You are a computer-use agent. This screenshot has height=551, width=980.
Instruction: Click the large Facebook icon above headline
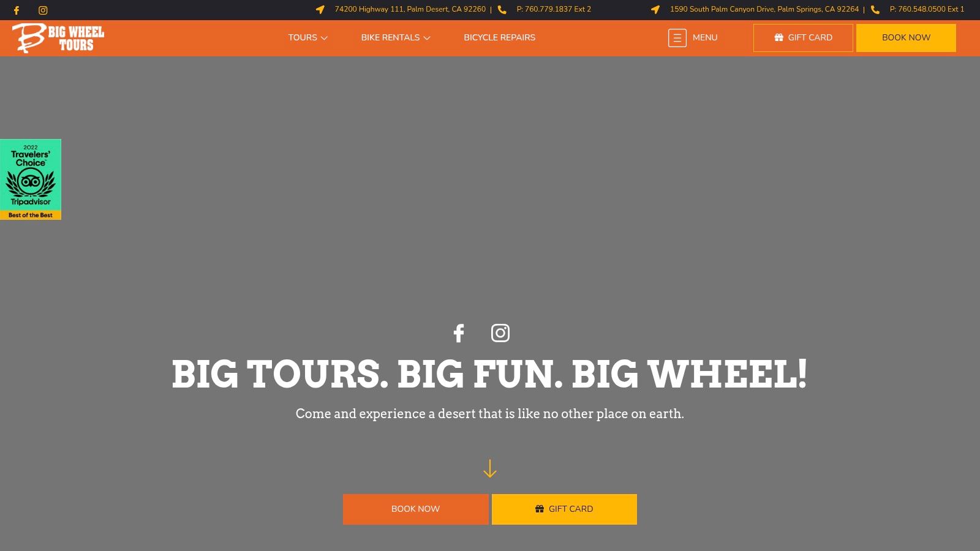point(459,333)
